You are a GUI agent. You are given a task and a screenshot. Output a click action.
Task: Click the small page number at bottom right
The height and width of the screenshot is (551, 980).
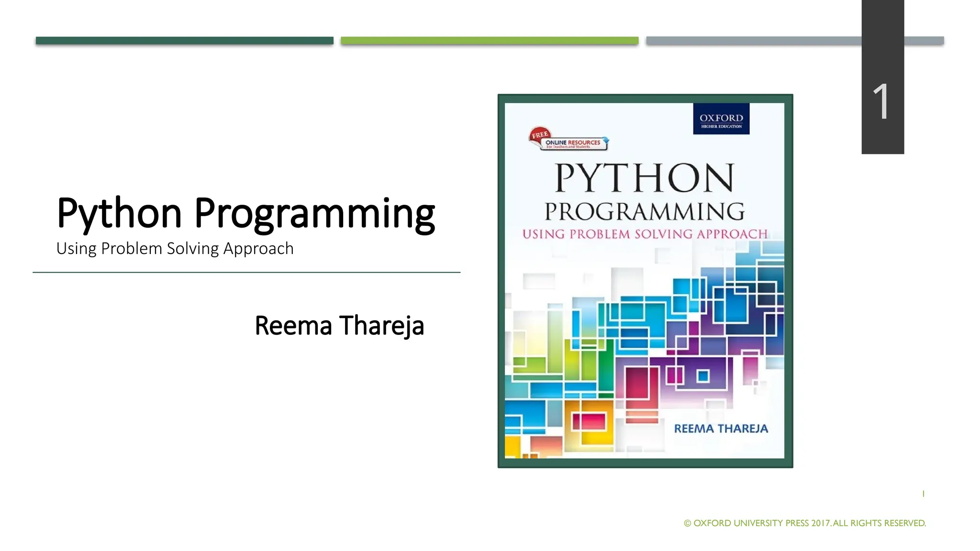pyautogui.click(x=923, y=494)
